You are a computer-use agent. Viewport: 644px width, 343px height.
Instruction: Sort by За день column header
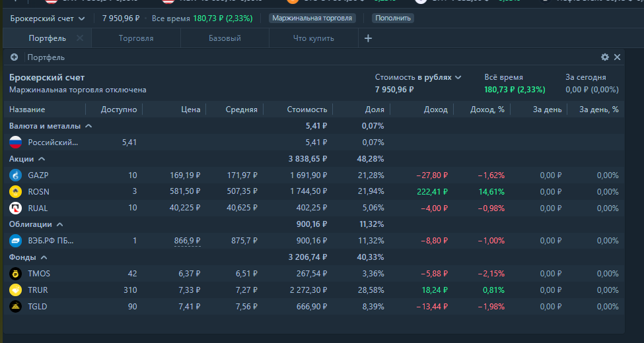(547, 109)
